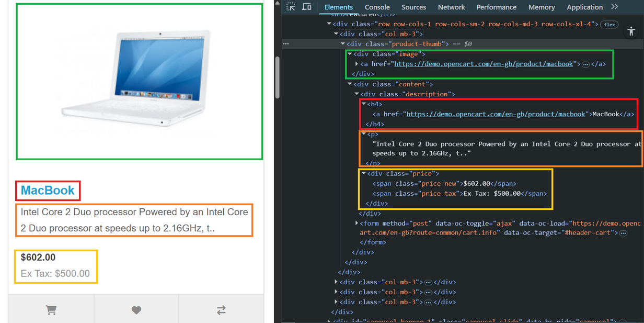Collapse the div class image node
Viewport: 644px width, 323px height.
click(x=350, y=54)
